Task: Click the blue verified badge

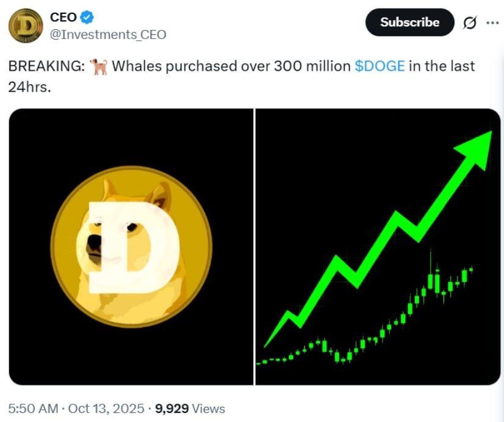Action: click(x=88, y=18)
